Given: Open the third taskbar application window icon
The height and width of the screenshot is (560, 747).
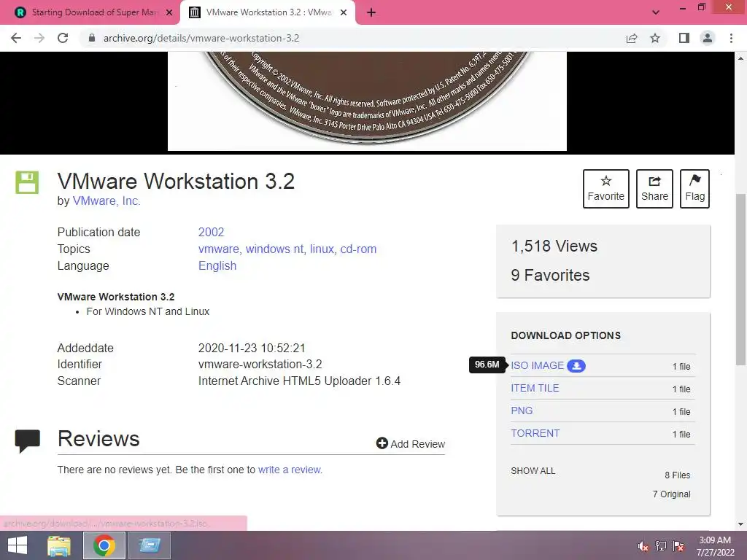Looking at the screenshot, I should pos(150,545).
